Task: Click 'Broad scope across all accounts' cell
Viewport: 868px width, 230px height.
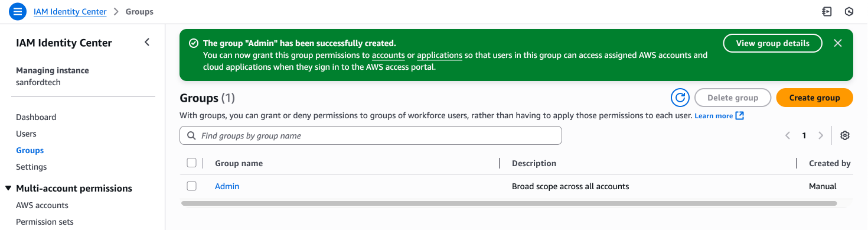Action: pyautogui.click(x=570, y=186)
